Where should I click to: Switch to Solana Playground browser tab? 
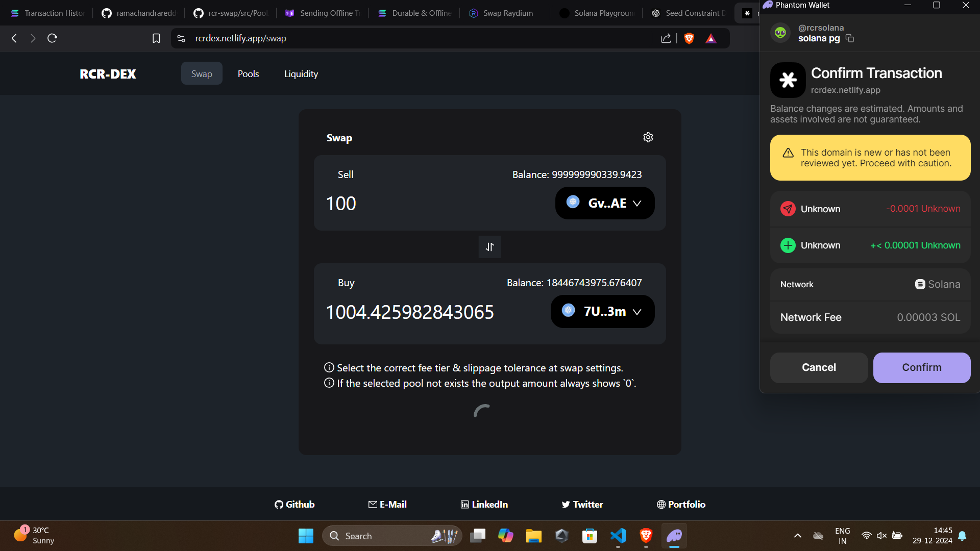[597, 13]
